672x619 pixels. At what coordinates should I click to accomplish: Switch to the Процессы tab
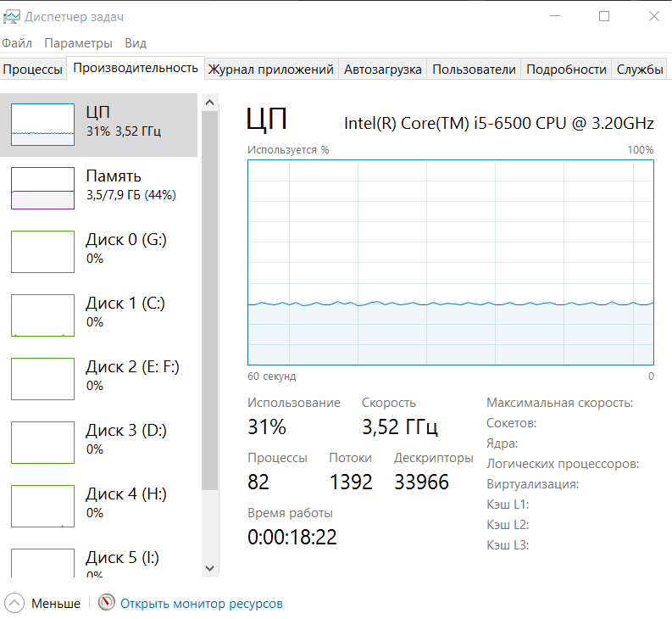pos(32,69)
